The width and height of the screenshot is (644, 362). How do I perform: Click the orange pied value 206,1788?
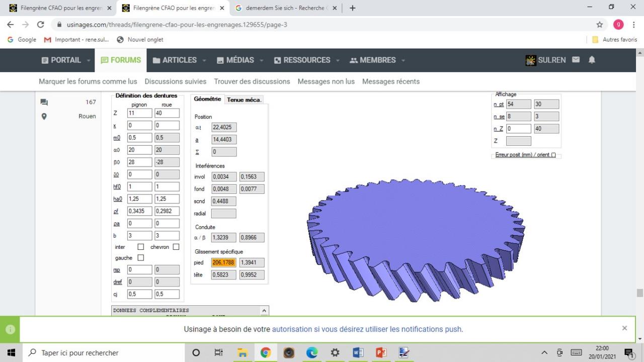pyautogui.click(x=224, y=262)
